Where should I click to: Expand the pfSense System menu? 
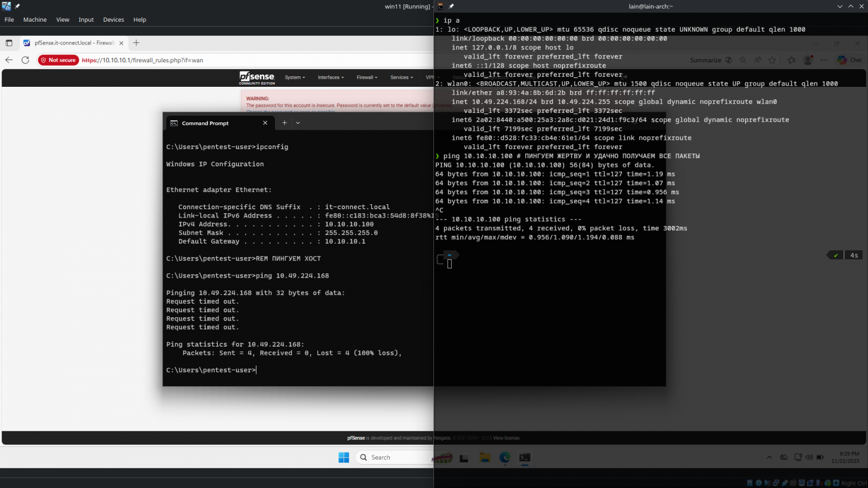[x=294, y=77]
